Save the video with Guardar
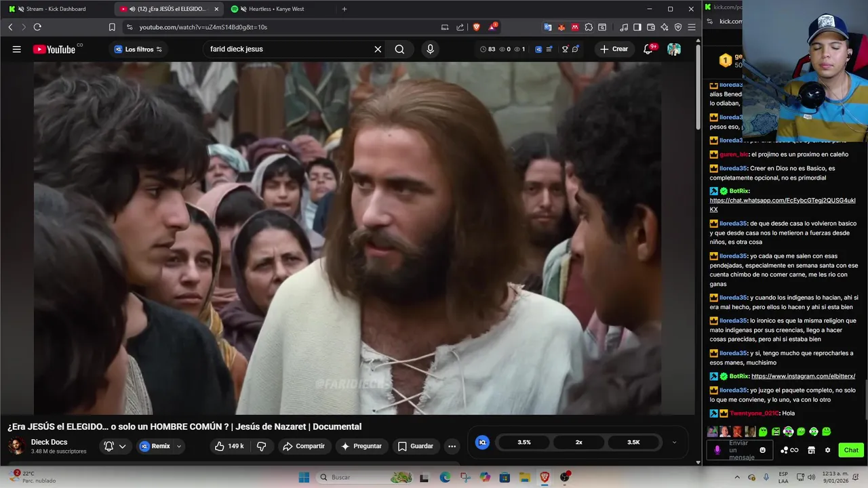868x488 pixels. click(415, 446)
